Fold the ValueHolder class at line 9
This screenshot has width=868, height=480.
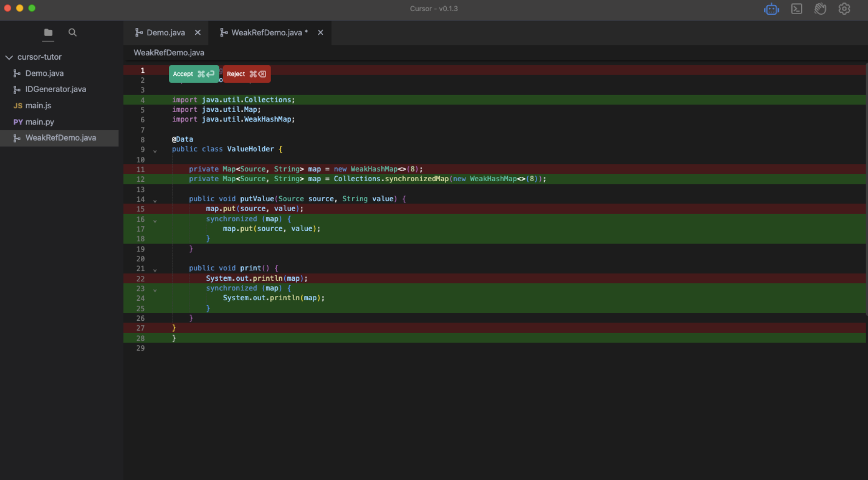155,151
